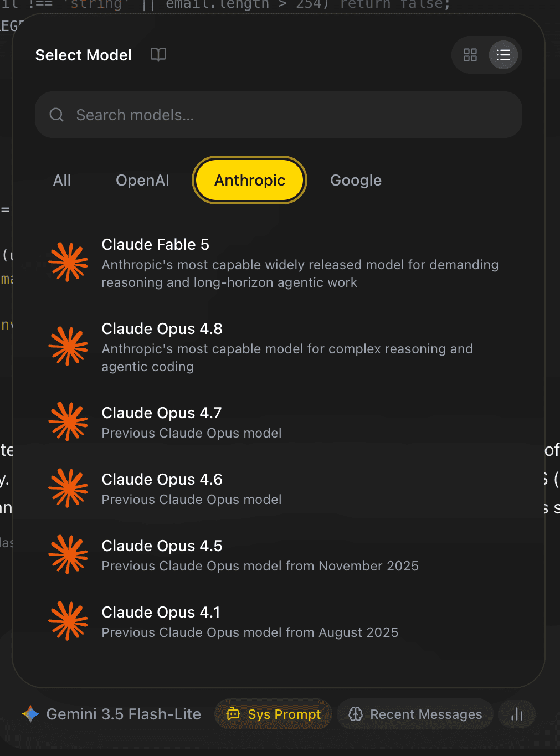
Task: Click the Claude Opus 4.5 starburst icon
Action: click(x=68, y=555)
